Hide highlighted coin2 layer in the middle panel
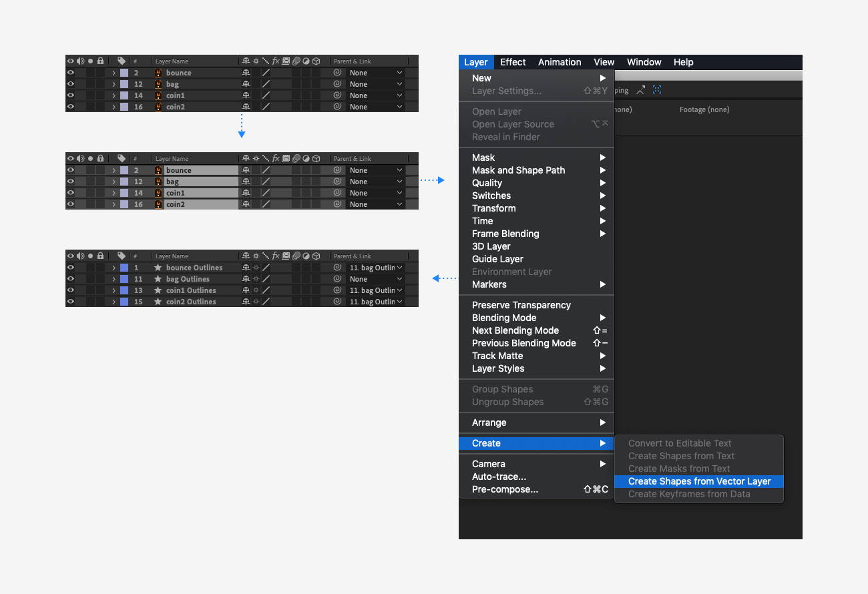 coord(70,204)
